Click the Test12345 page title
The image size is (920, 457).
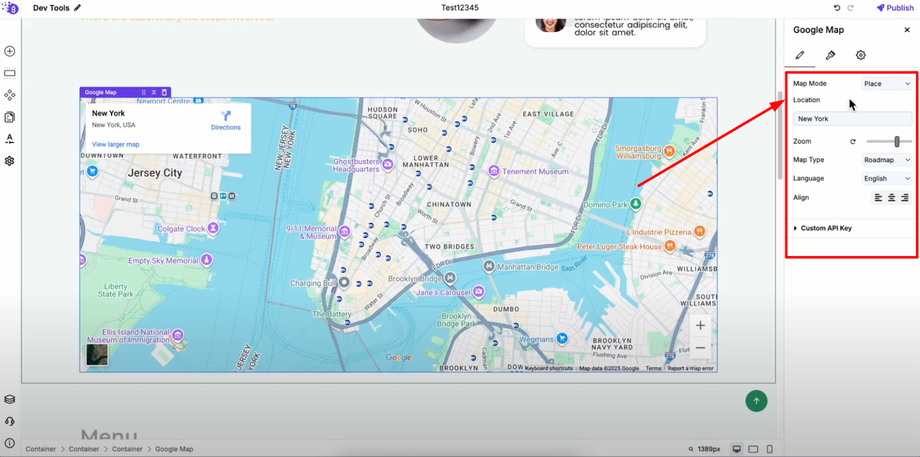point(460,8)
